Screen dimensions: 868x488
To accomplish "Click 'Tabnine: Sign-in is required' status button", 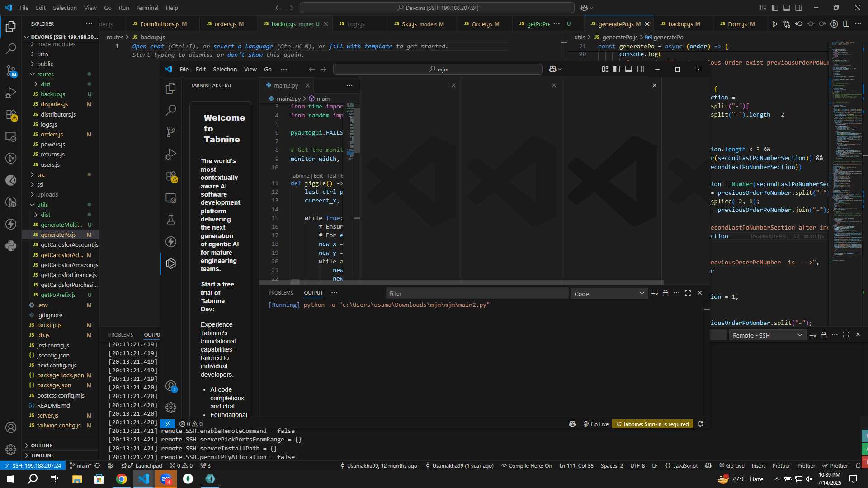I will point(653,424).
